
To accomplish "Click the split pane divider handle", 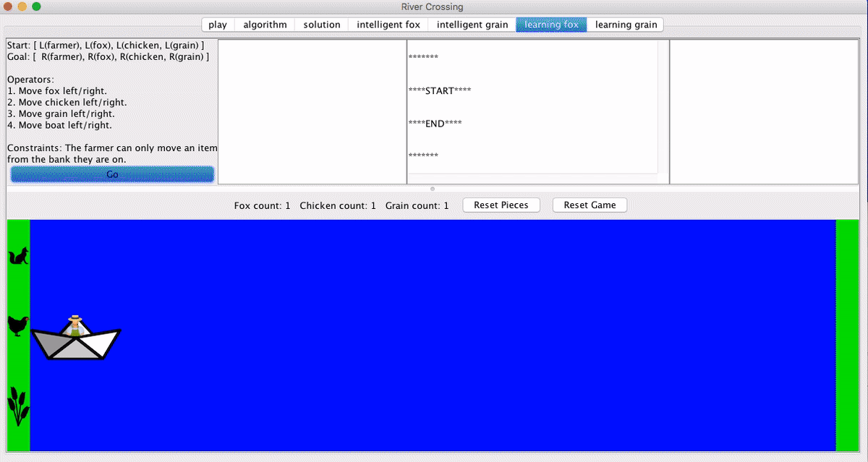I will point(433,189).
